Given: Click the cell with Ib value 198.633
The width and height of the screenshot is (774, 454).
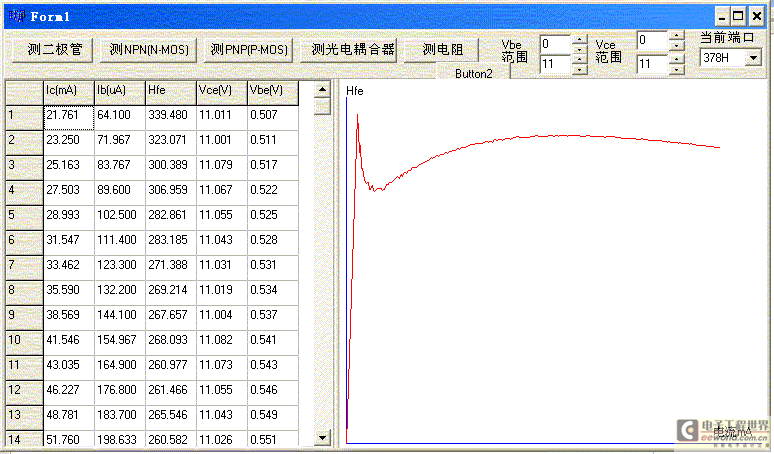Looking at the screenshot, I should (x=119, y=438).
